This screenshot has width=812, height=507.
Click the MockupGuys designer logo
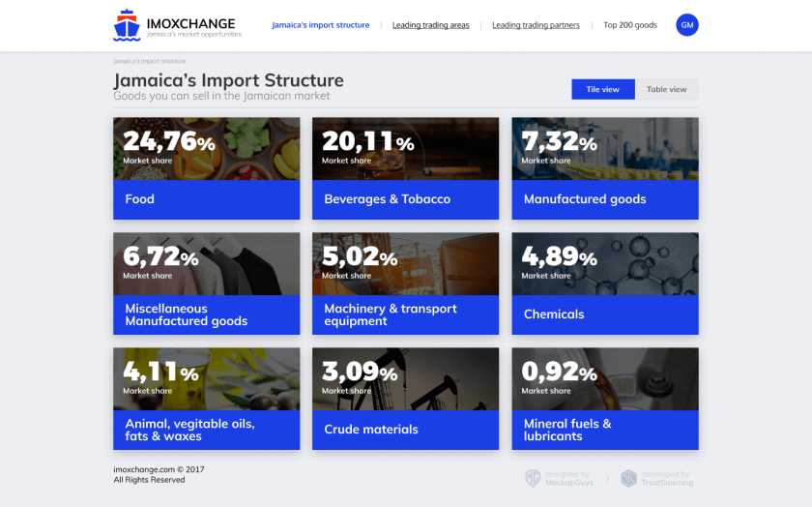coord(556,478)
